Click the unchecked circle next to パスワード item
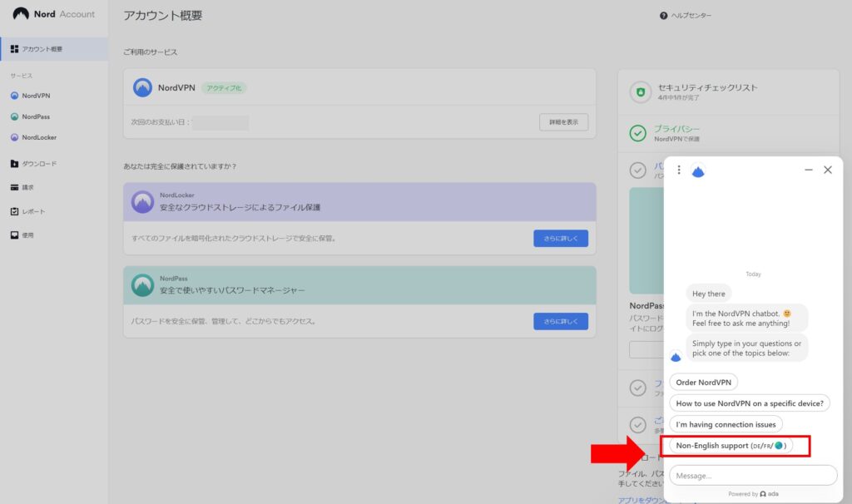The width and height of the screenshot is (852, 504). (x=638, y=170)
